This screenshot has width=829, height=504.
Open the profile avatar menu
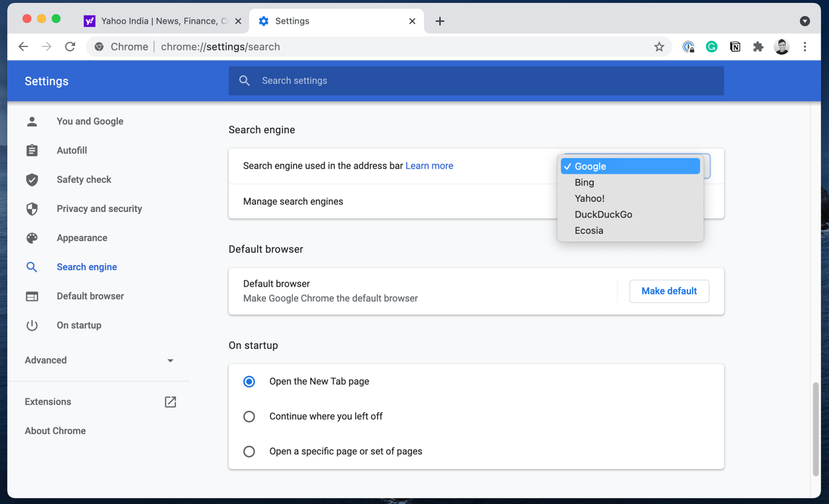coord(781,46)
